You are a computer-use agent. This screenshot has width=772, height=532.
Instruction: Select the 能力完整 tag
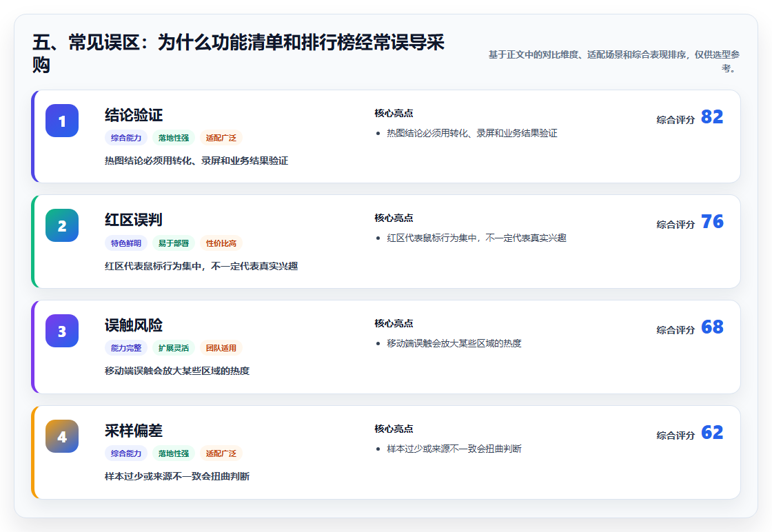(126, 348)
